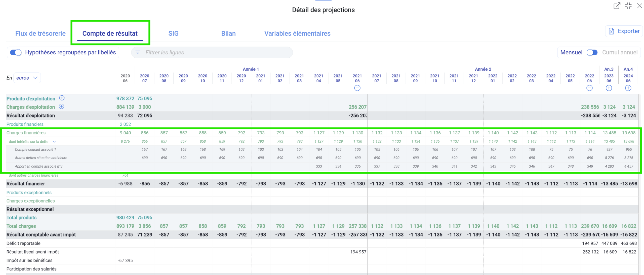
Task: Collapse Année 2 with minus icon
Action: click(x=589, y=88)
